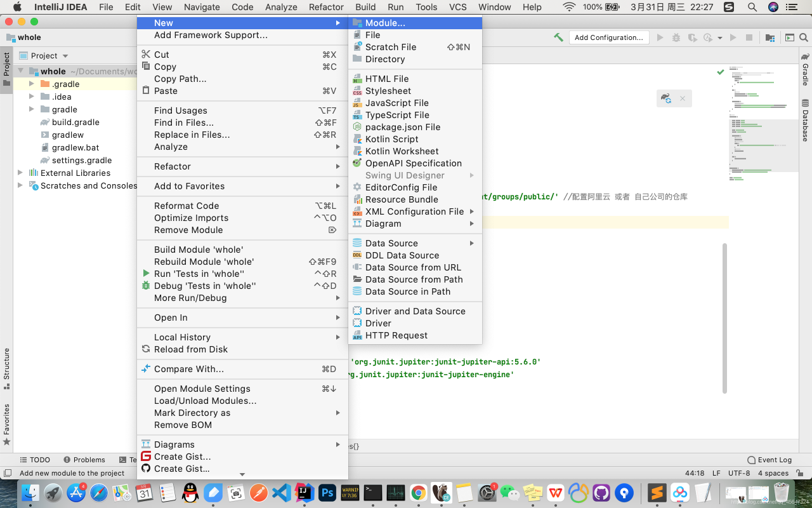Open the Data Source submenu
Viewport: 812px width, 508px height.
point(416,243)
